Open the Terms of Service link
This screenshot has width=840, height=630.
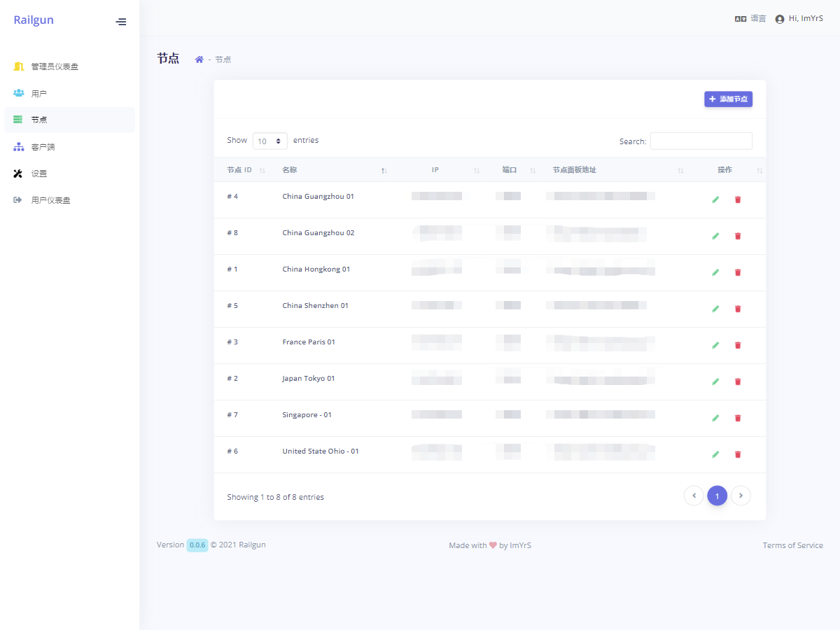(x=792, y=545)
